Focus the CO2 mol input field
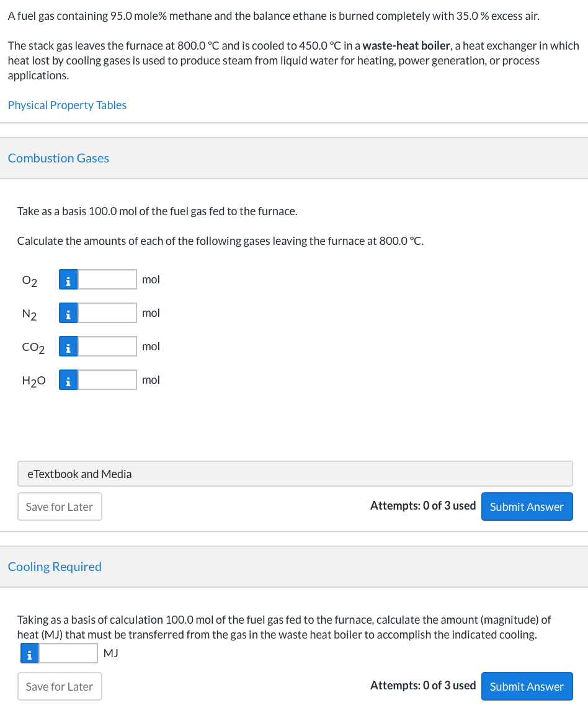 [107, 347]
